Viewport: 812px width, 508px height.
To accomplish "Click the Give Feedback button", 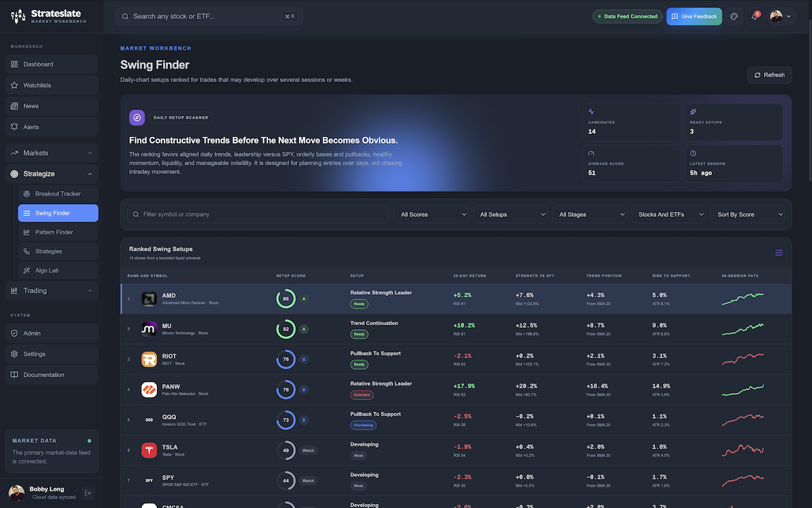I will click(x=694, y=16).
